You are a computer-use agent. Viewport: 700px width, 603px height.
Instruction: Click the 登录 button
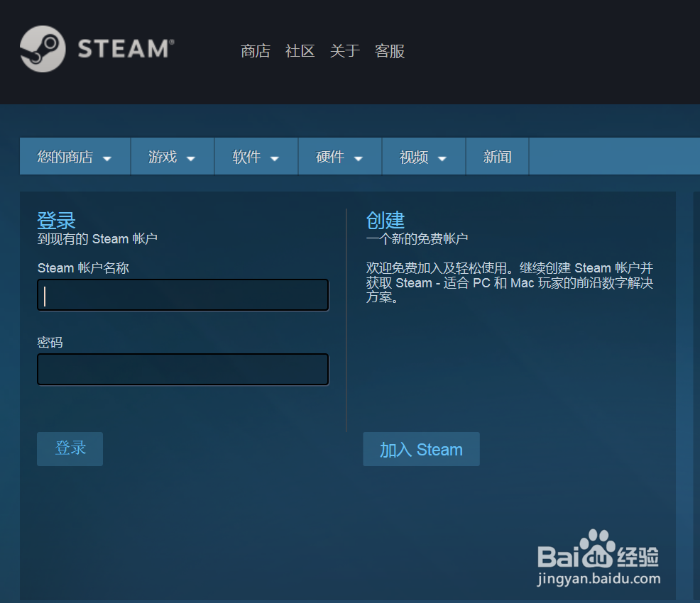tap(70, 448)
